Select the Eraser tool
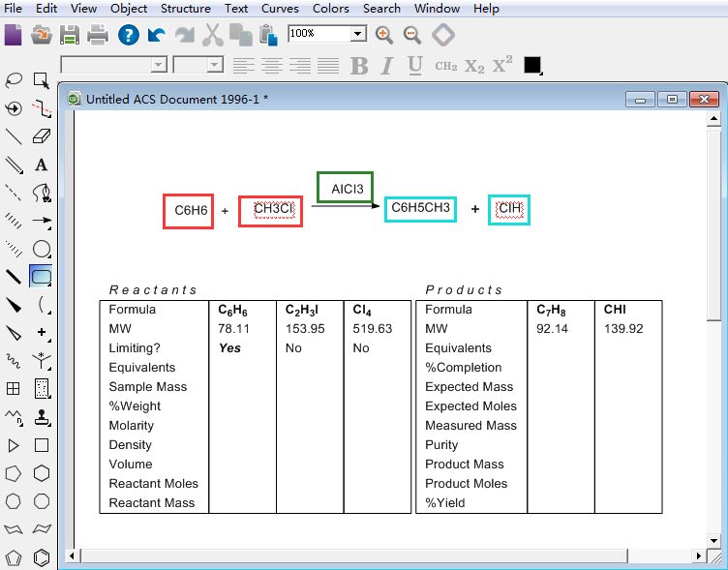This screenshot has width=728, height=570. click(x=42, y=136)
